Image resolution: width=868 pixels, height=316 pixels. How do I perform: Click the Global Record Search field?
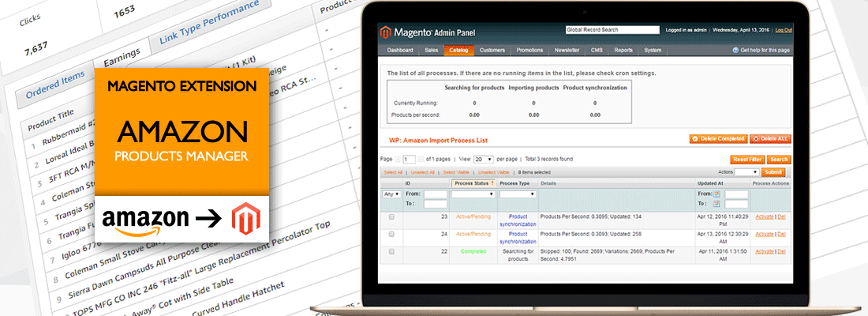612,30
